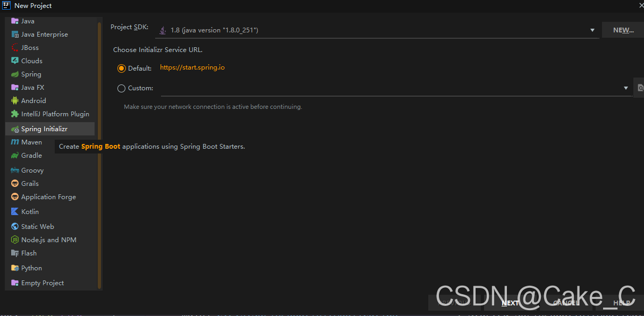Click the Python folder icon

[x=15, y=268]
